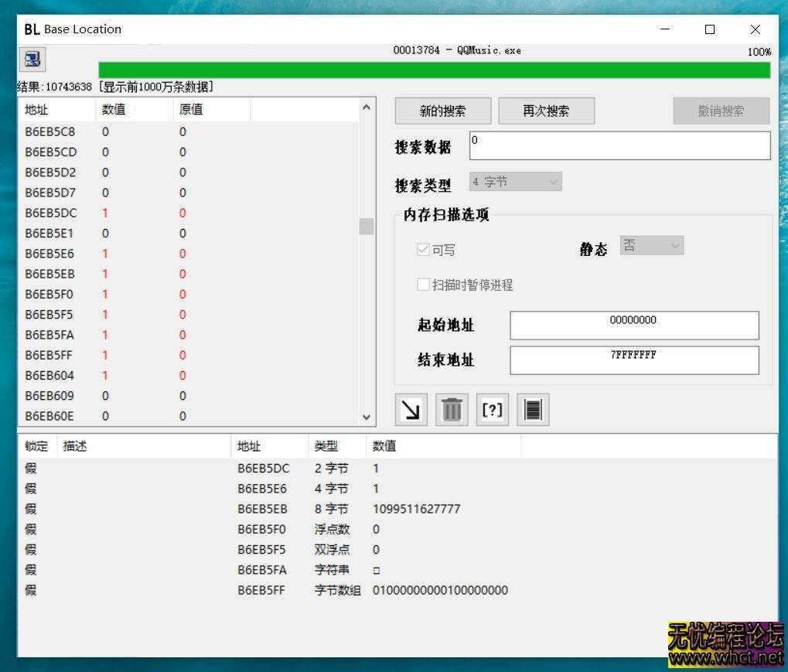Click the trash can clear icon
This screenshot has width=788, height=672.
[x=452, y=410]
